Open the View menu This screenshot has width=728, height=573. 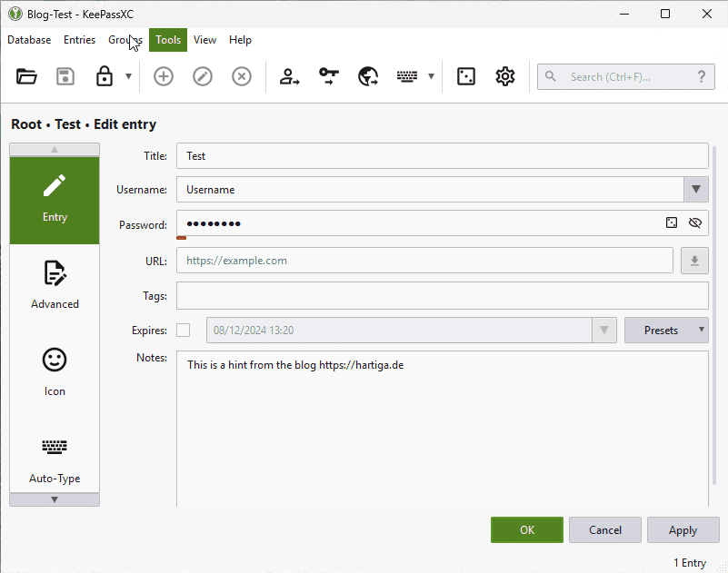(x=204, y=40)
